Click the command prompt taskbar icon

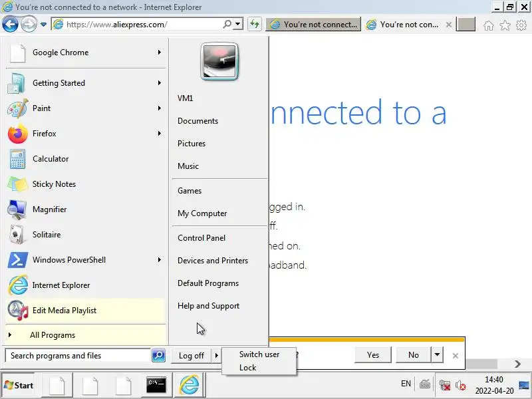point(156,385)
